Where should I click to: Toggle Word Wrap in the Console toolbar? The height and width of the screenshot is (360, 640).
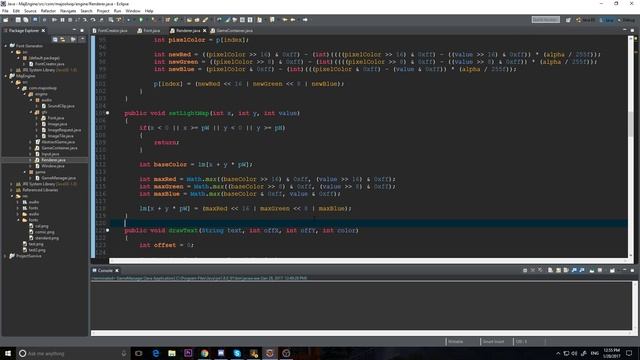coord(566,270)
